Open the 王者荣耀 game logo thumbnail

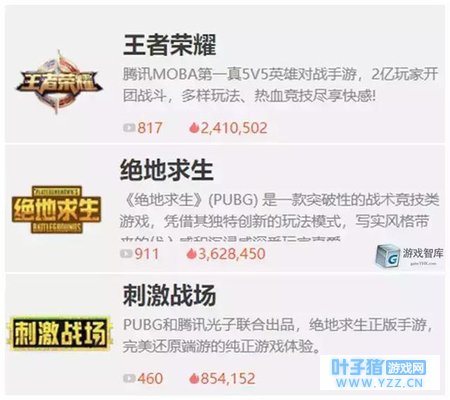pos(59,82)
